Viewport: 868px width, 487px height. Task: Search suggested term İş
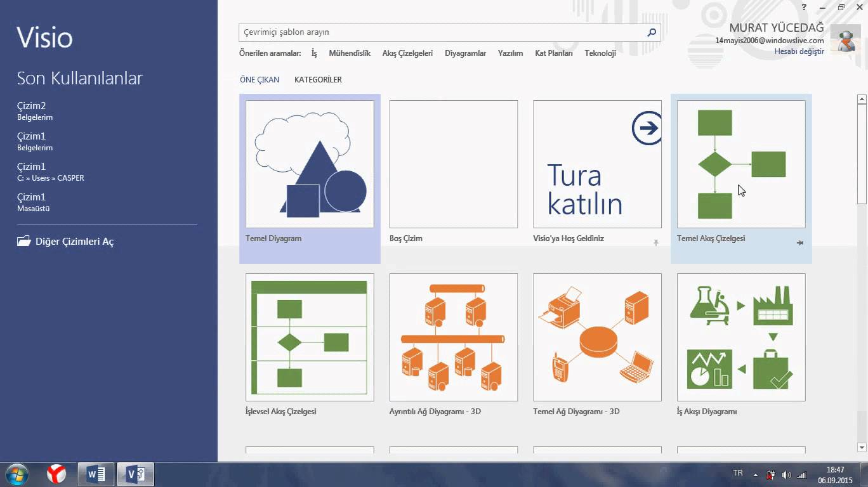(314, 53)
